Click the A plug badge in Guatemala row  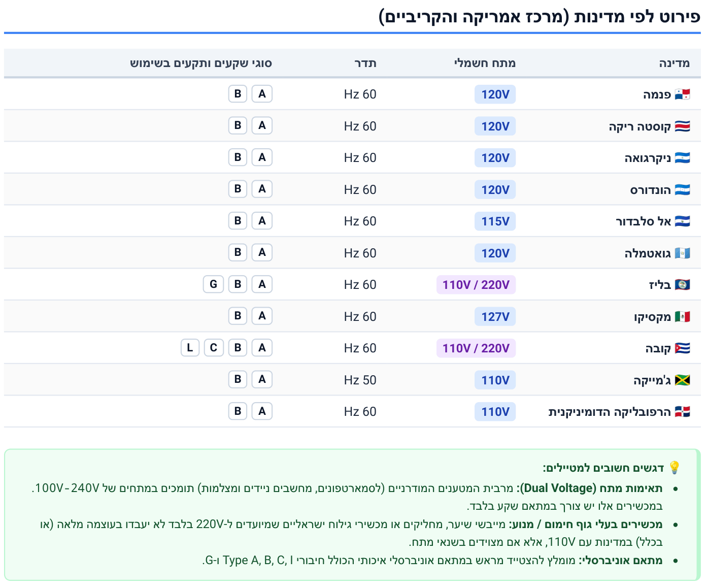coord(262,252)
